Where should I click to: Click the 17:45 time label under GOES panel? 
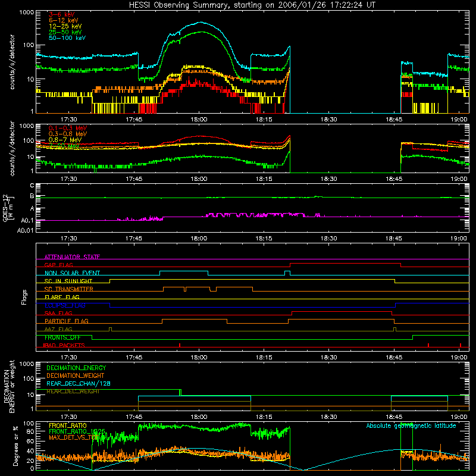(134, 239)
